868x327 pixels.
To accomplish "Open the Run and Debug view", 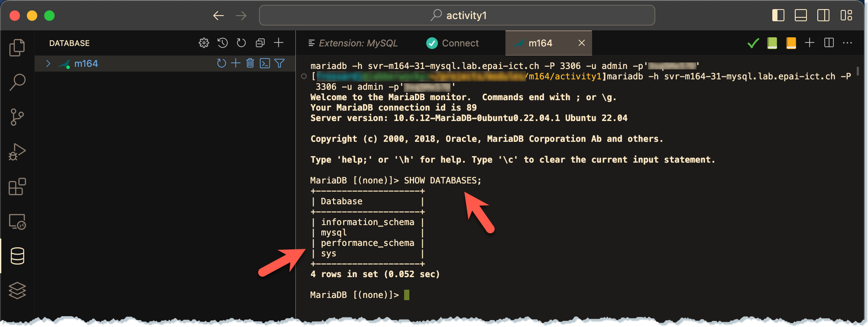I will (17, 152).
